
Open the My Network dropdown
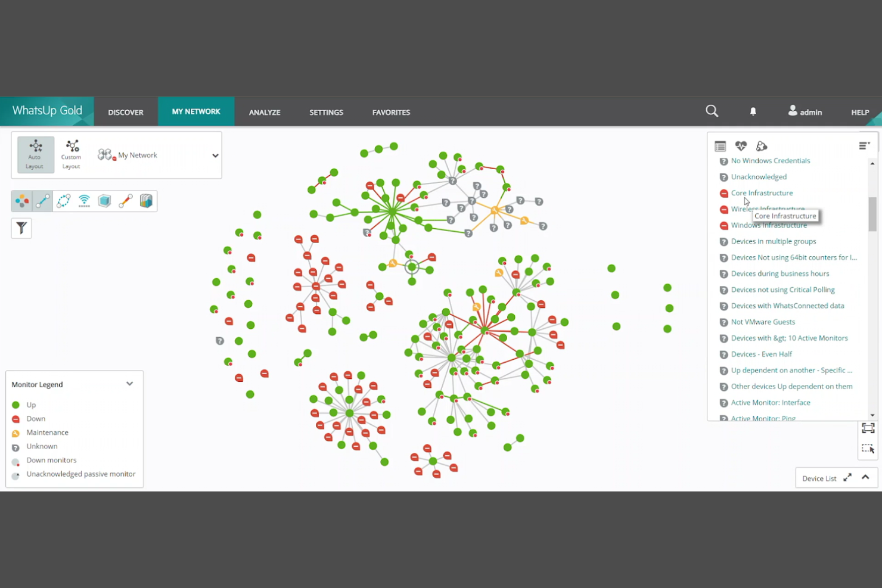(x=215, y=155)
